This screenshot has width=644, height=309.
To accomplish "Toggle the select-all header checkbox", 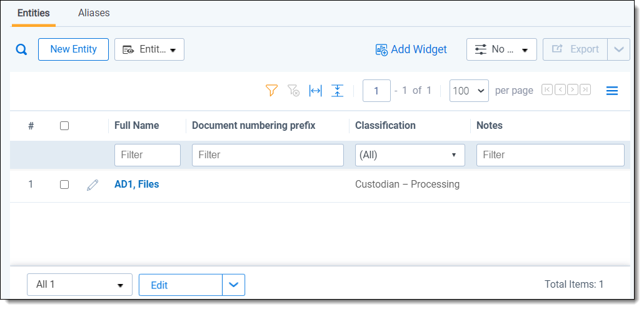I will point(64,126).
